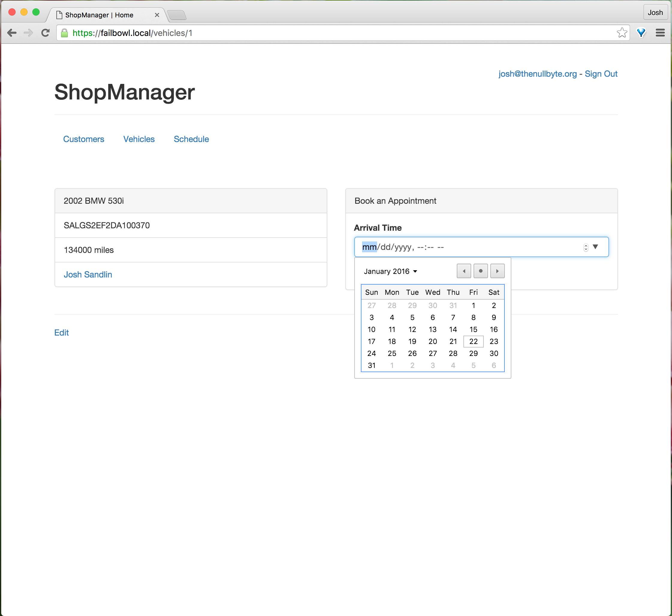Switch to the Schedule navigation tab
Image resolution: width=672 pixels, height=616 pixels.
click(x=191, y=139)
